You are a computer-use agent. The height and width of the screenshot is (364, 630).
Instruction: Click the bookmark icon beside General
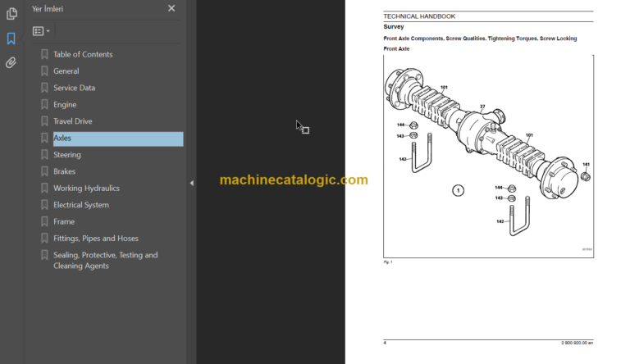(x=44, y=71)
